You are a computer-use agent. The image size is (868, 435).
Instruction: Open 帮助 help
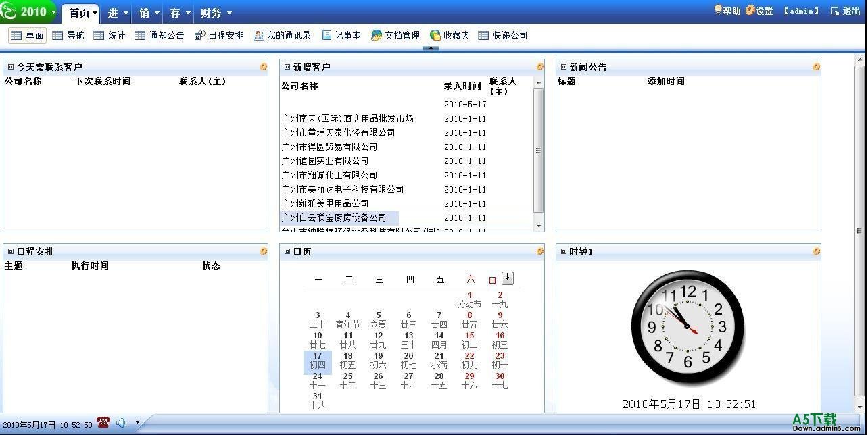pos(727,11)
